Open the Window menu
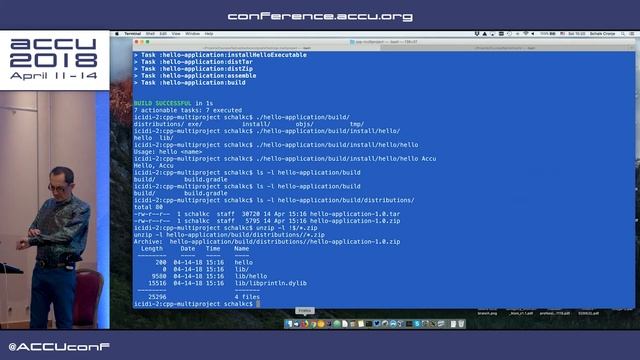The image size is (640, 360). click(192, 34)
